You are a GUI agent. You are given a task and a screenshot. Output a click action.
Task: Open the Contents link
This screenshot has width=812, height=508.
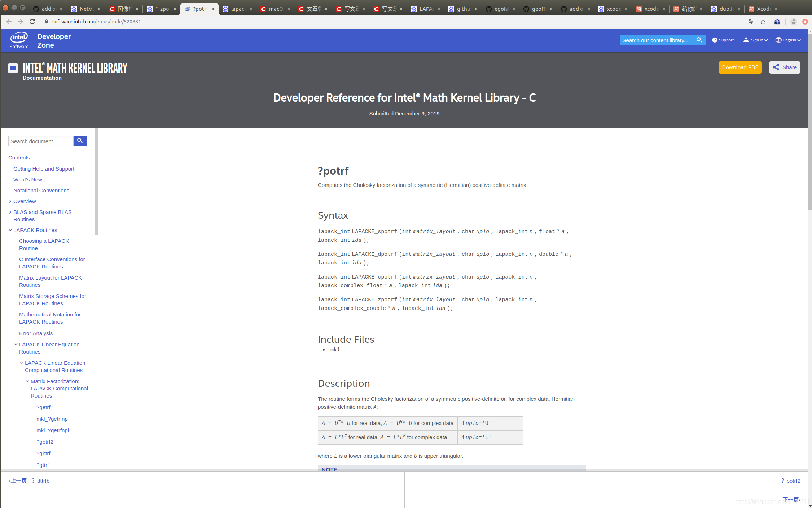[x=19, y=158]
